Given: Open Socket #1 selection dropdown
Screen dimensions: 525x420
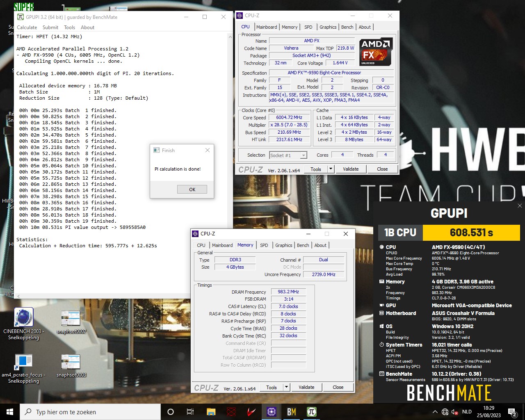Looking at the screenshot, I should point(288,155).
